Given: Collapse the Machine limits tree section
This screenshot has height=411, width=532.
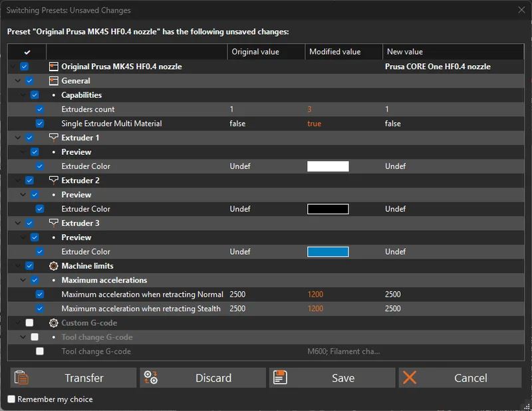Looking at the screenshot, I should pos(17,266).
